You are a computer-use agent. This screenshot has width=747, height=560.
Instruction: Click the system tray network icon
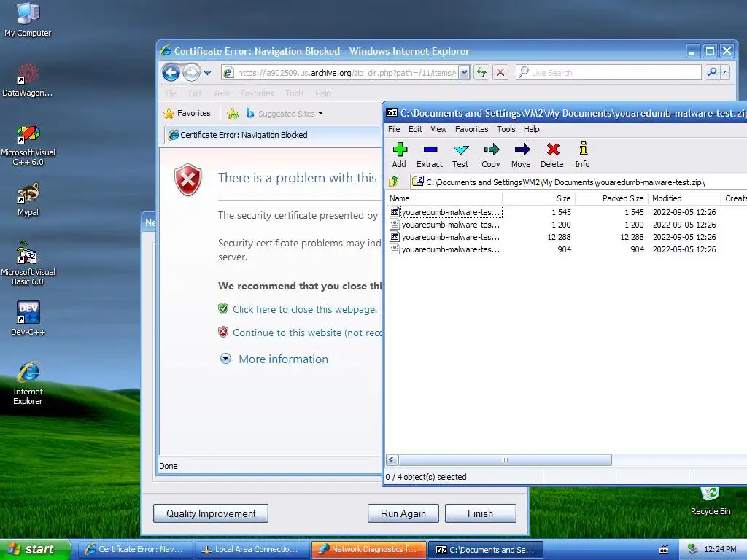pos(693,549)
